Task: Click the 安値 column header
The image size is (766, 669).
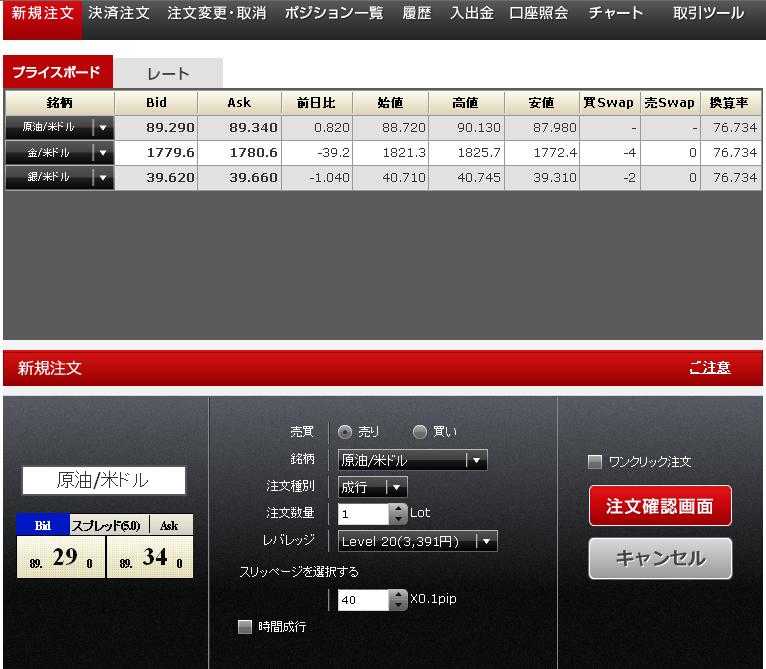Action: point(541,103)
